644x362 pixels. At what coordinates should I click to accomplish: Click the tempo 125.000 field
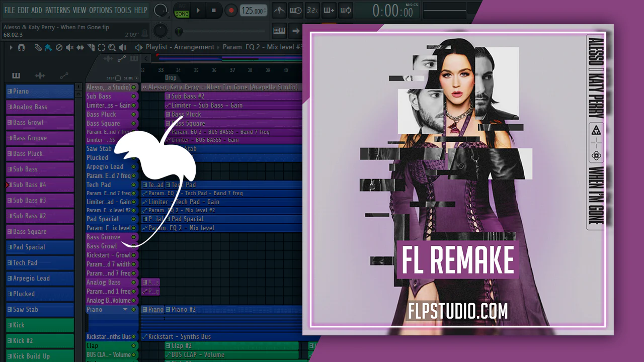tap(254, 11)
